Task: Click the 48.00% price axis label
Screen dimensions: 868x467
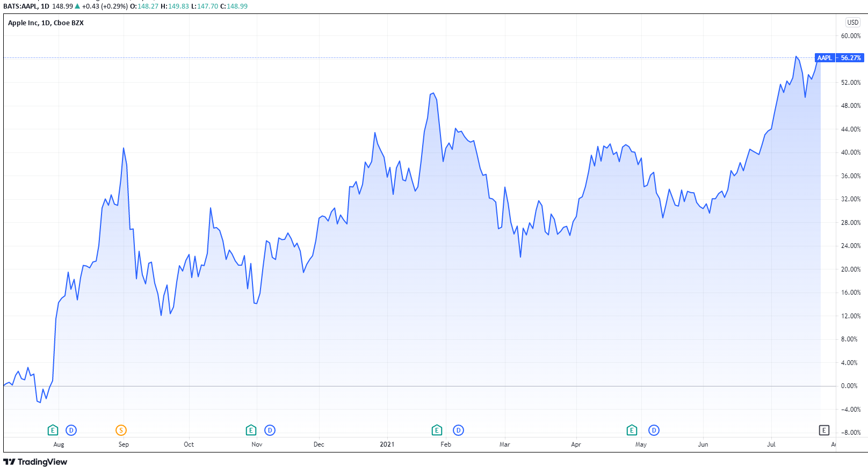Action: pos(851,106)
